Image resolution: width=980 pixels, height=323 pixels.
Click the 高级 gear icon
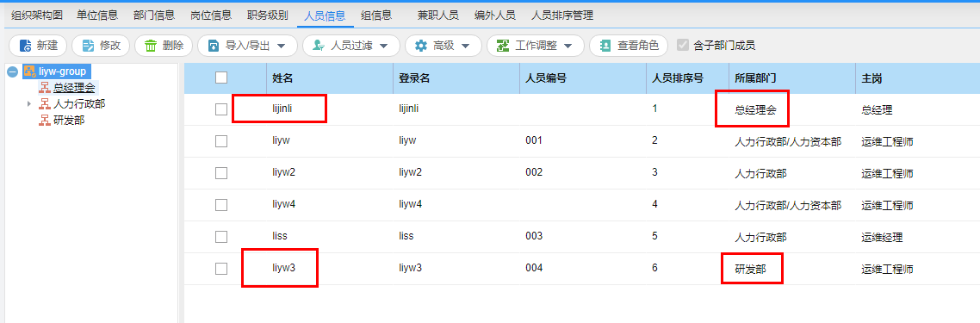pyautogui.click(x=422, y=46)
